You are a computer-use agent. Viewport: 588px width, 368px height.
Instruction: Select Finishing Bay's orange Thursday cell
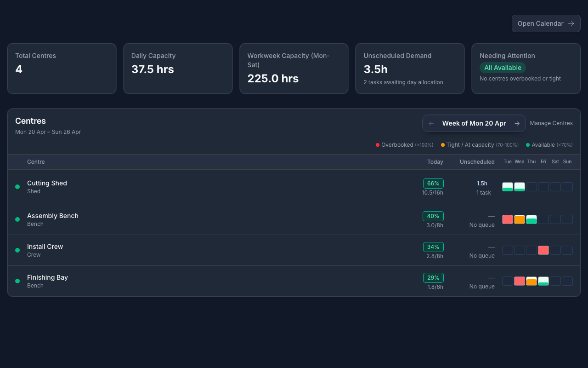[x=531, y=281]
